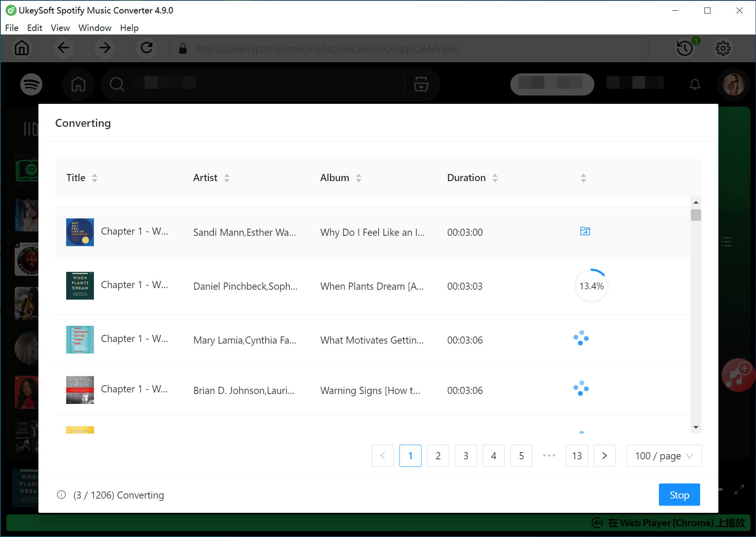The image size is (756, 537).
Task: Go back with the left arrow toolbar button
Action: [63, 48]
